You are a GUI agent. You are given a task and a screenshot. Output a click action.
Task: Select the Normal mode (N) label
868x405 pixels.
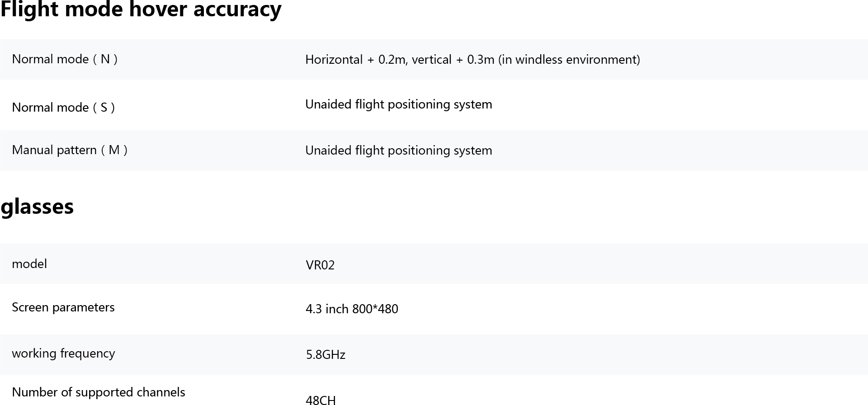(x=65, y=59)
